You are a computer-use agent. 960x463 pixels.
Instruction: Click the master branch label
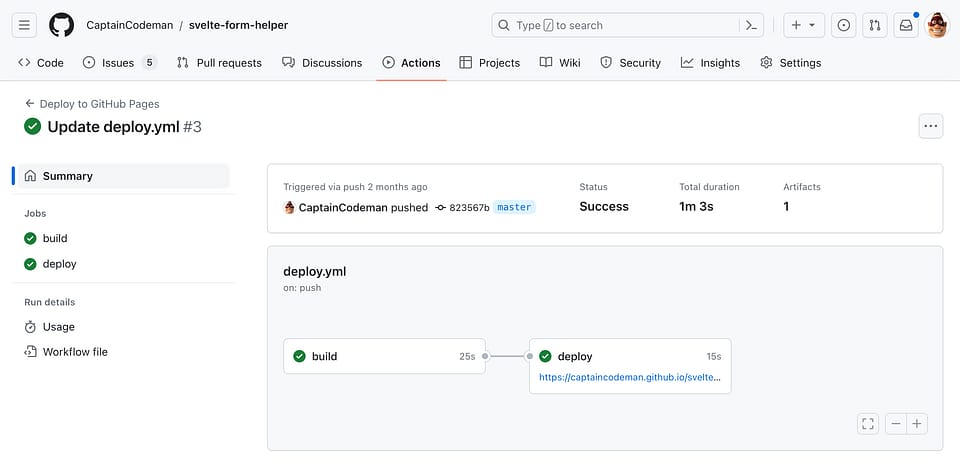(514, 207)
